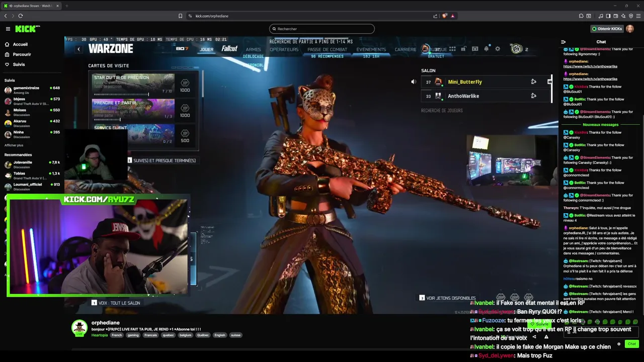Image resolution: width=644 pixels, height=362 pixels.
Task: Click the Obtenir KICKs button
Action: pyautogui.click(x=607, y=29)
